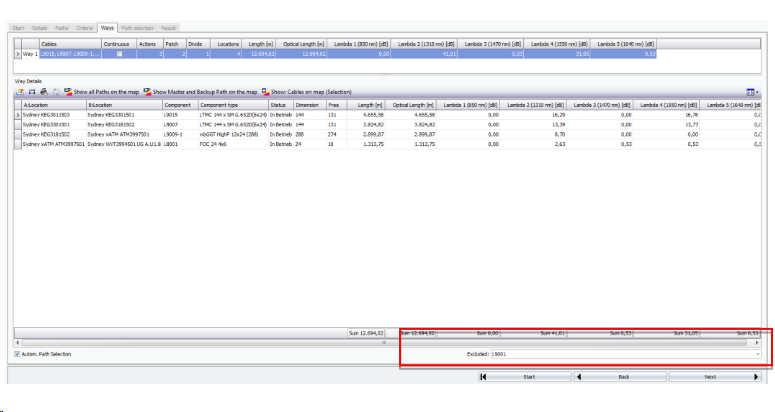The height and width of the screenshot is (412, 775).
Task: Open the column layout chooser icon dropdown
Action: (753, 92)
